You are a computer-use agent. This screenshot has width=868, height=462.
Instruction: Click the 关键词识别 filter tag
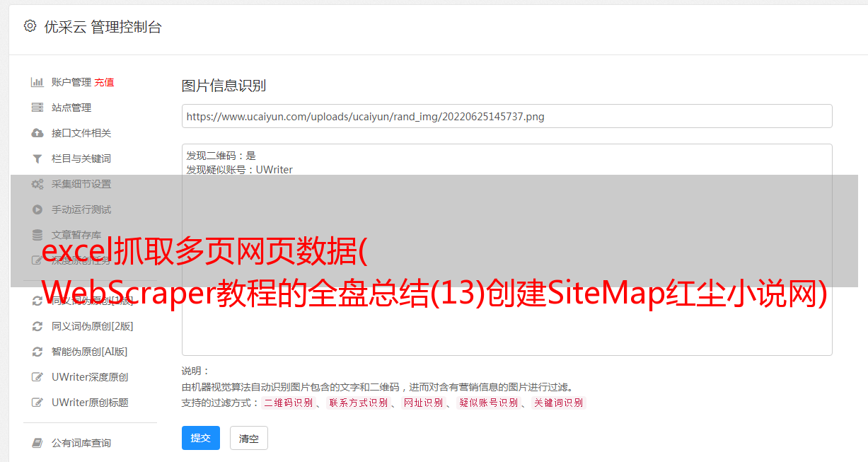(559, 403)
